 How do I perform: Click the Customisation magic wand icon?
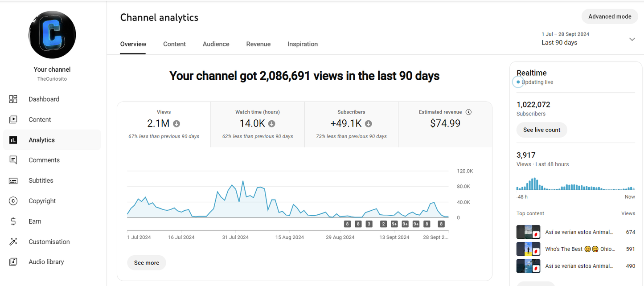click(13, 241)
